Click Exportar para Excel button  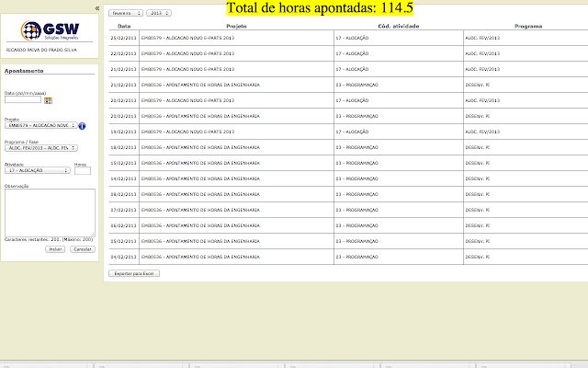pos(134,273)
